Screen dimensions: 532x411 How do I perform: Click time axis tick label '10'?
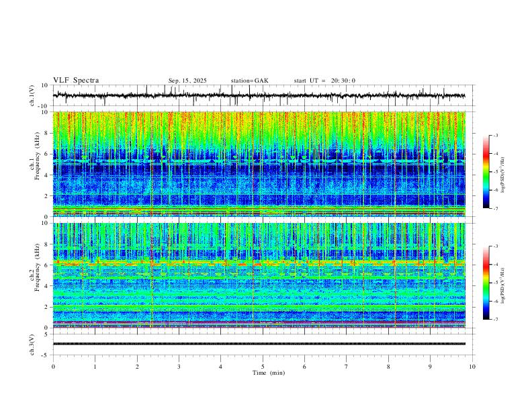pyautogui.click(x=472, y=367)
